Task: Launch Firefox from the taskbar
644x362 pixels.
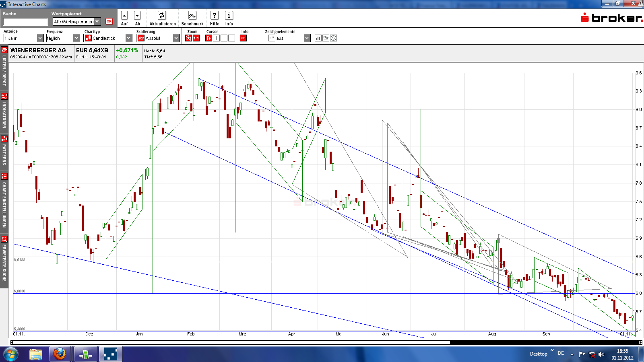Action: [x=60, y=354]
